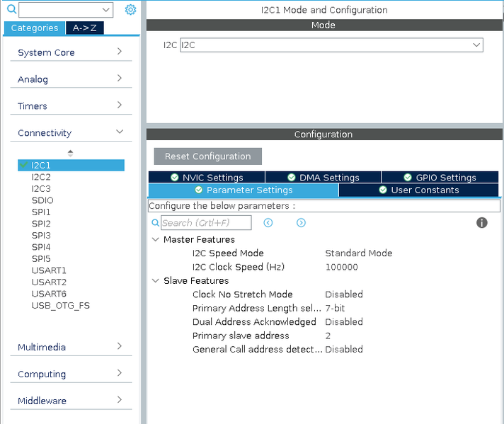The height and width of the screenshot is (424, 504).
Task: Click the sort arrows above I2C1
Action: [70, 153]
